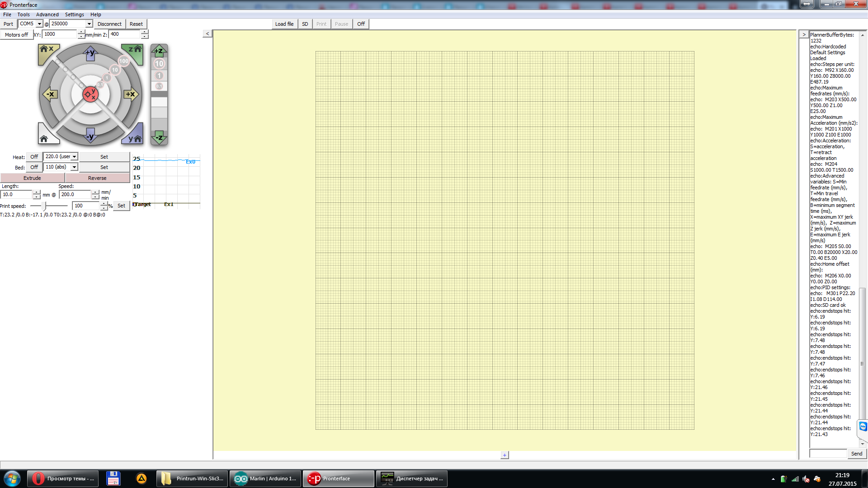This screenshot has height=488, width=868.
Task: Open the Advanced menu
Action: pos(47,14)
